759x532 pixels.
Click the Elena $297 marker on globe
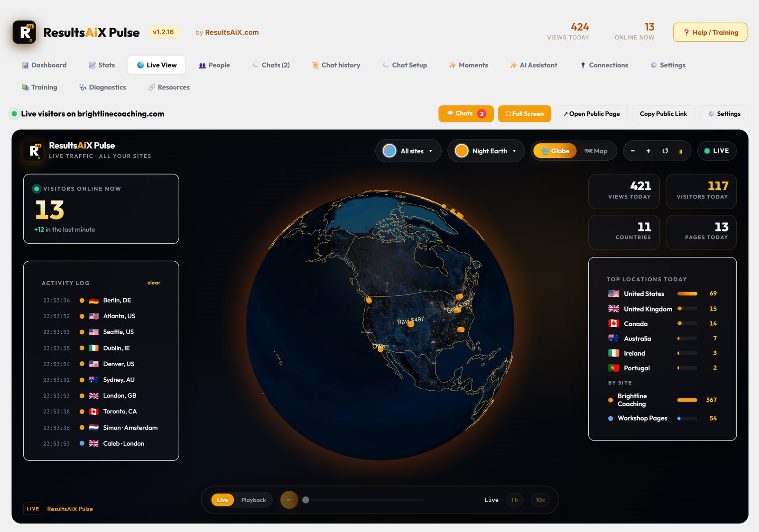[x=458, y=310]
